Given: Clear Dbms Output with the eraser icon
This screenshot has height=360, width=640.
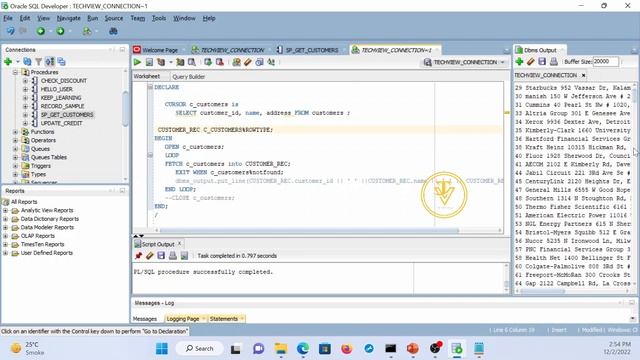Looking at the screenshot, I should (531, 62).
